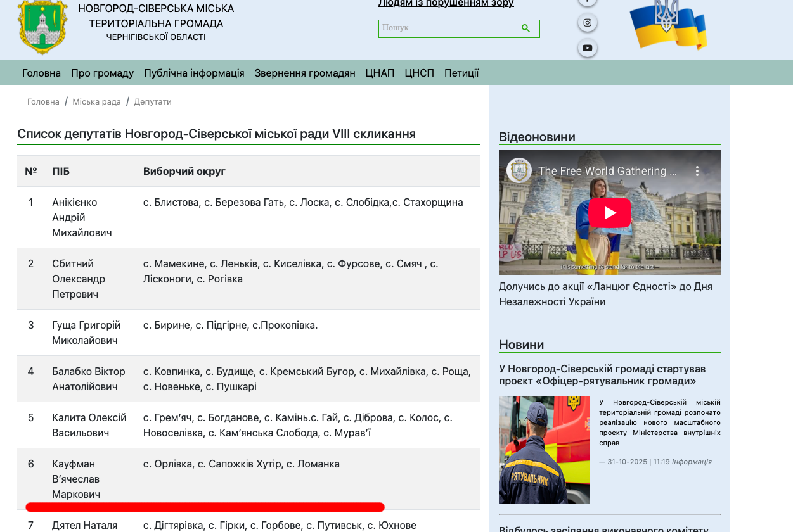This screenshot has width=793, height=532.
Task: Select Публічна інформація in the navigation bar
Action: pyautogui.click(x=194, y=73)
